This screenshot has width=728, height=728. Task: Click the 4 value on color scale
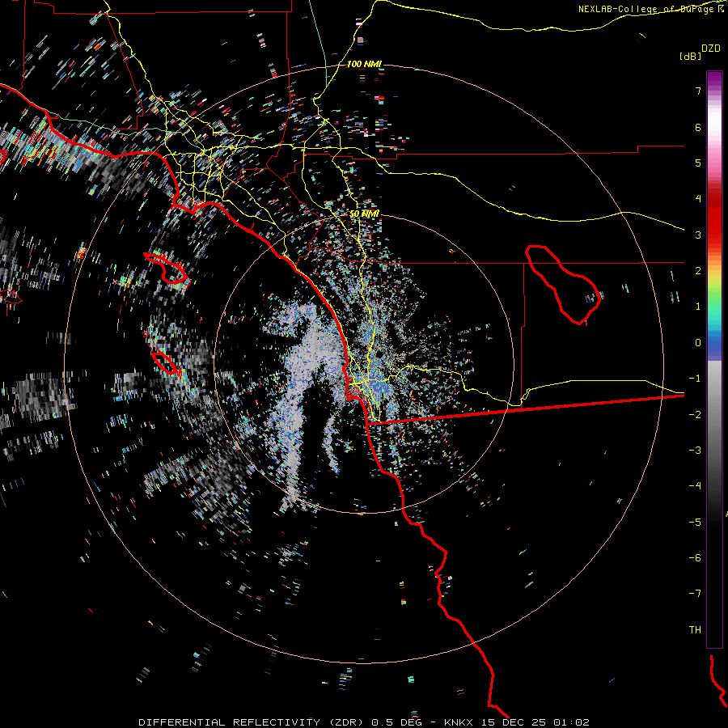(698, 199)
